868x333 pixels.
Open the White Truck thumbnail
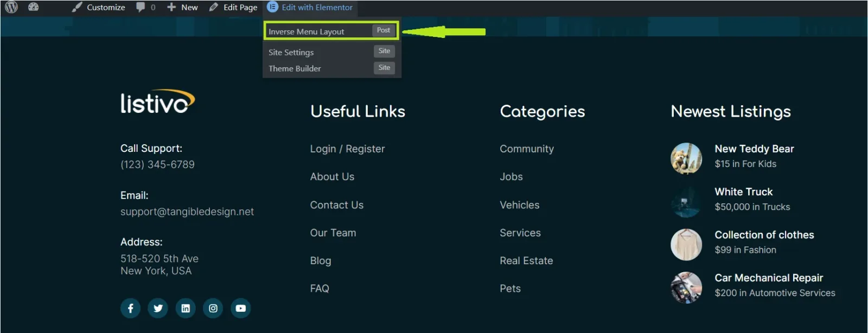pyautogui.click(x=686, y=201)
